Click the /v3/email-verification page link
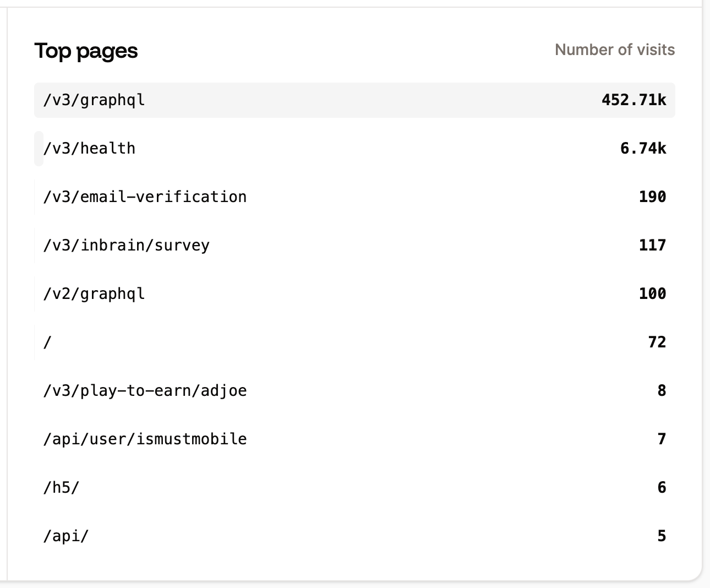The height and width of the screenshot is (588, 710). [x=145, y=197]
